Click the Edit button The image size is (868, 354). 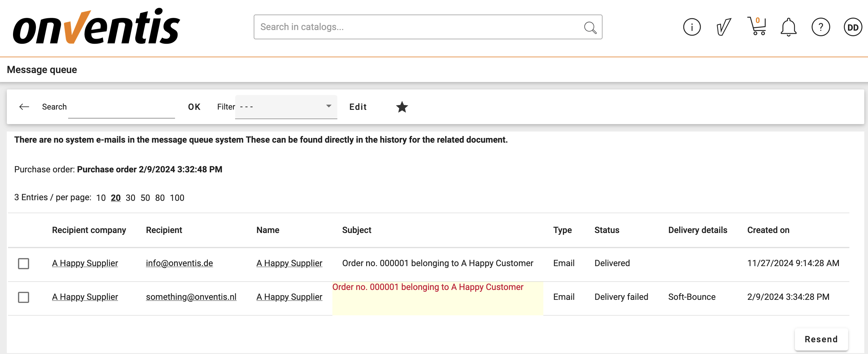358,107
